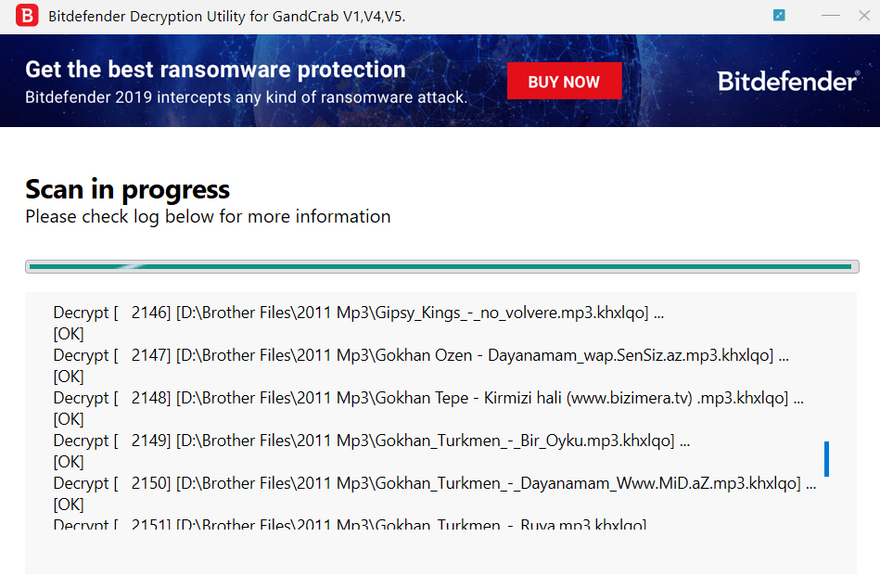
Task: Click the Bitdefender red B app icon
Action: pos(27,16)
